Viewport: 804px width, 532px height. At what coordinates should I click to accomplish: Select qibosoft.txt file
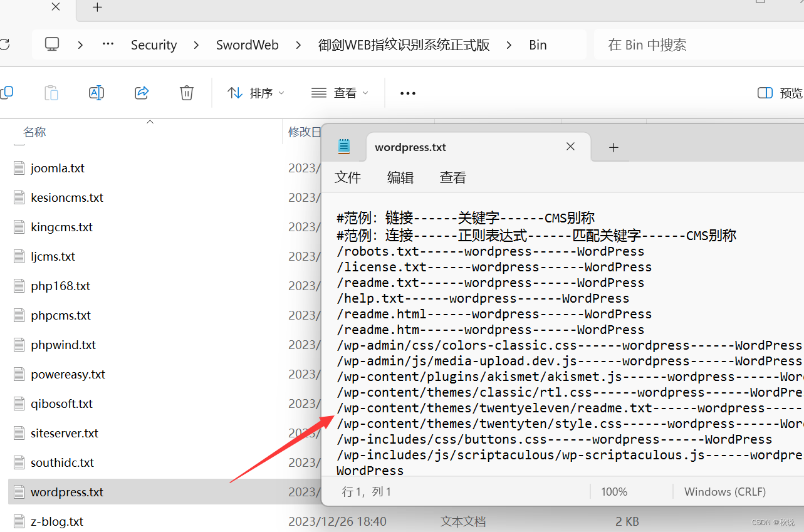61,404
